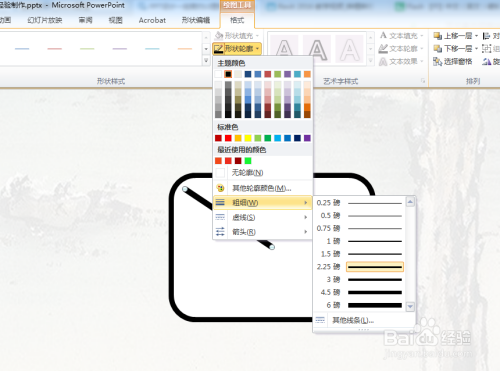Select the 1.5 磅 line weight
The height and width of the screenshot is (371, 500).
pyautogui.click(x=360, y=254)
